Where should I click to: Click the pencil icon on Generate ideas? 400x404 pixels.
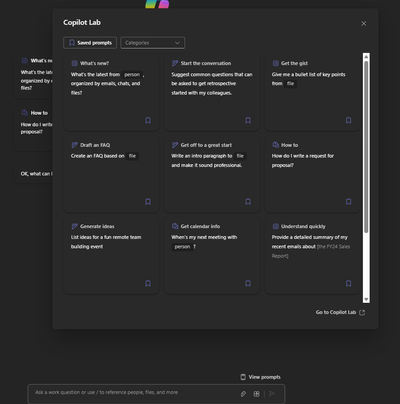coord(75,226)
